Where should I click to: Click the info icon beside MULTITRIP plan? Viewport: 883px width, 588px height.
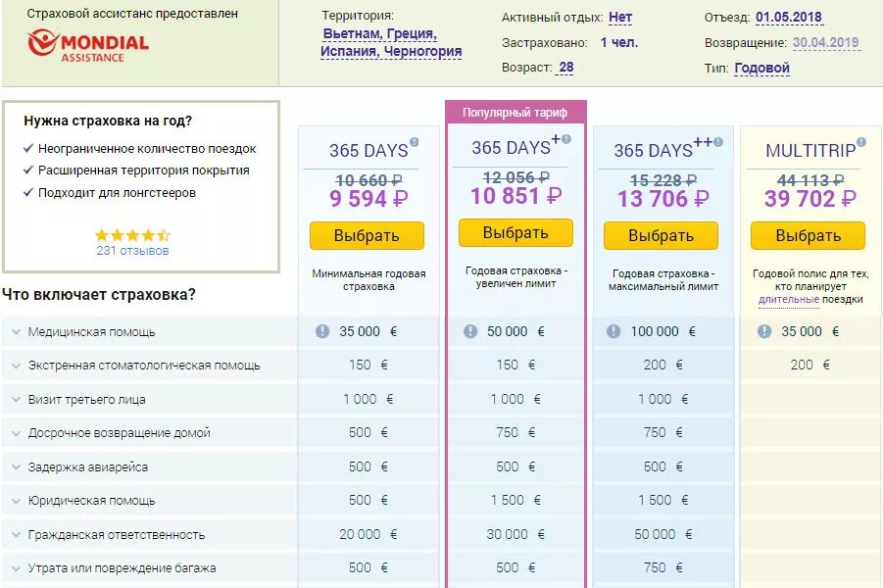point(863,142)
